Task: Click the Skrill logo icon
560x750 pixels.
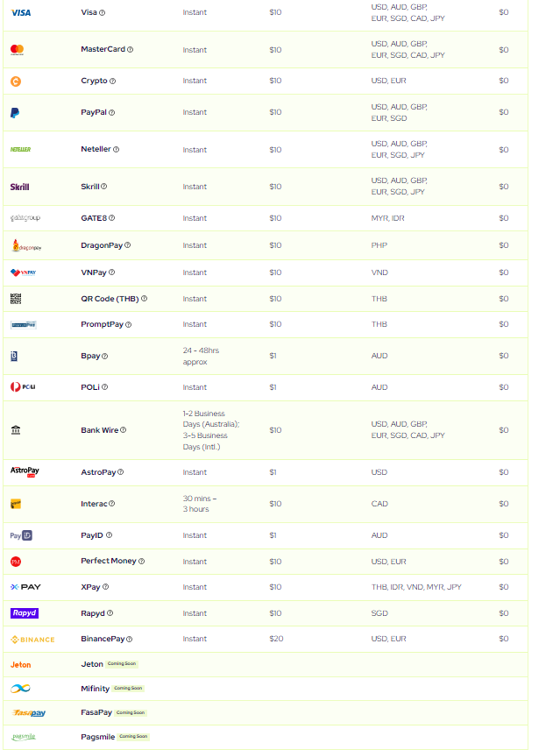Action: 19,187
